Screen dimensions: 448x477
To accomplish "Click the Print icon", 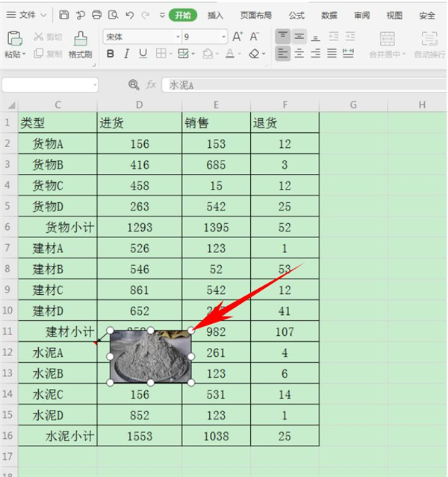I will tap(96, 15).
